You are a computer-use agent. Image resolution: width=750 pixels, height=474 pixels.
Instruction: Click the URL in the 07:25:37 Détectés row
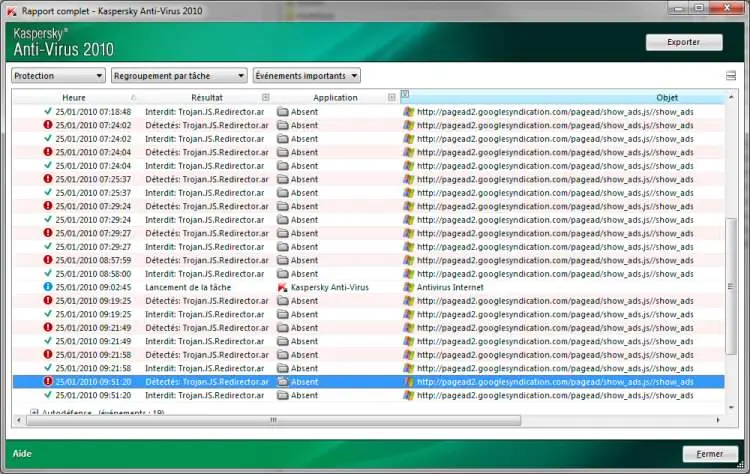(555, 179)
